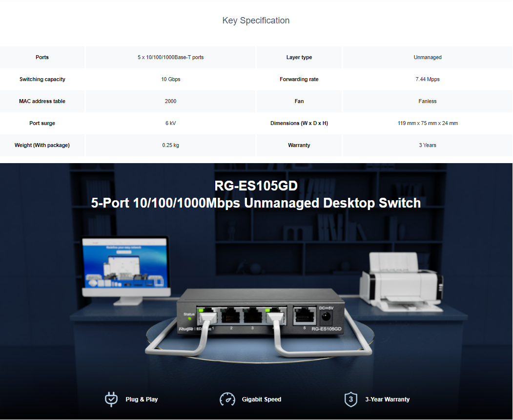Image resolution: width=513 pixels, height=420 pixels.
Task: Click the 'RG-ES105GD' banner title
Action: [x=256, y=186]
